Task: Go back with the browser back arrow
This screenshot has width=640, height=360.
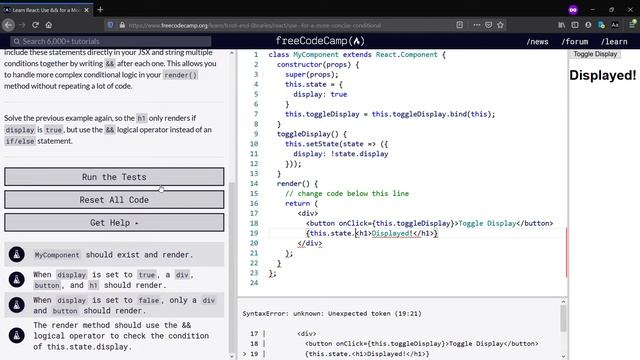Action: click(x=9, y=25)
